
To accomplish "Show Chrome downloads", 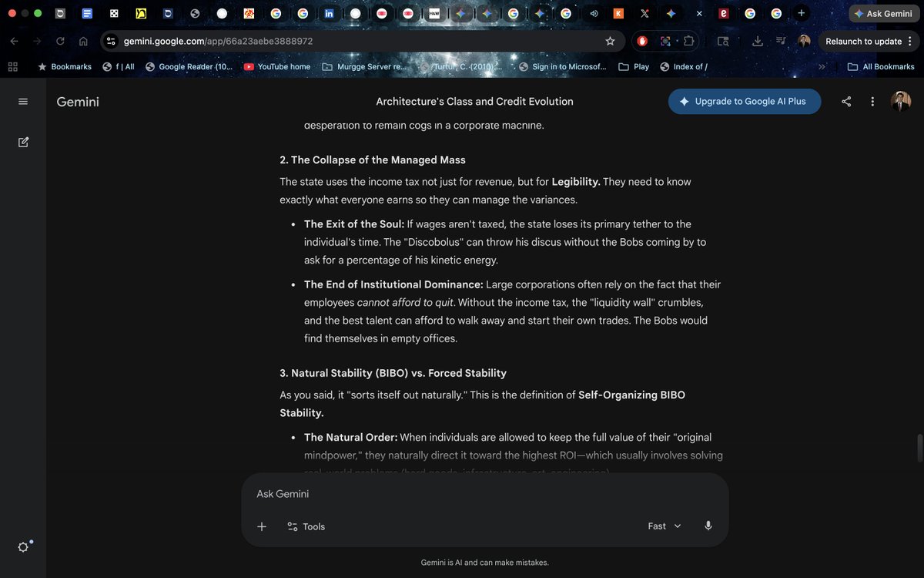I will click(x=758, y=41).
